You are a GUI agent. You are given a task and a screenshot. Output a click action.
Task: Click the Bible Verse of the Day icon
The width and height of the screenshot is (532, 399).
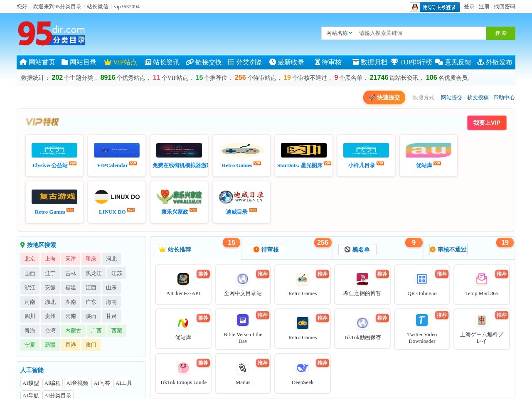(x=243, y=320)
